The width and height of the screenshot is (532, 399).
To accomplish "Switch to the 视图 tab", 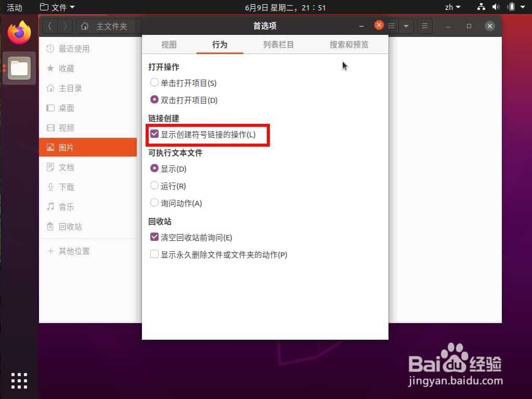I will pos(168,45).
